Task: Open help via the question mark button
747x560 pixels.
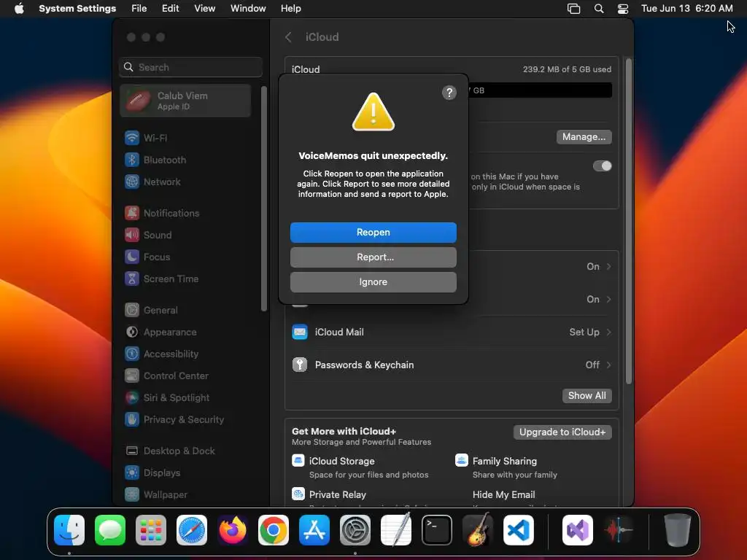Action: pos(449,93)
